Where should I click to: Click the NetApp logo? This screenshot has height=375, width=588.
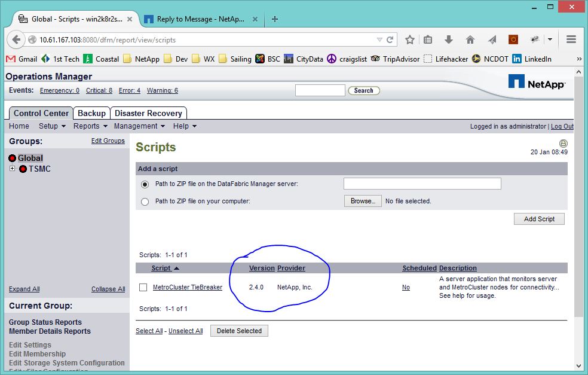[x=537, y=82]
